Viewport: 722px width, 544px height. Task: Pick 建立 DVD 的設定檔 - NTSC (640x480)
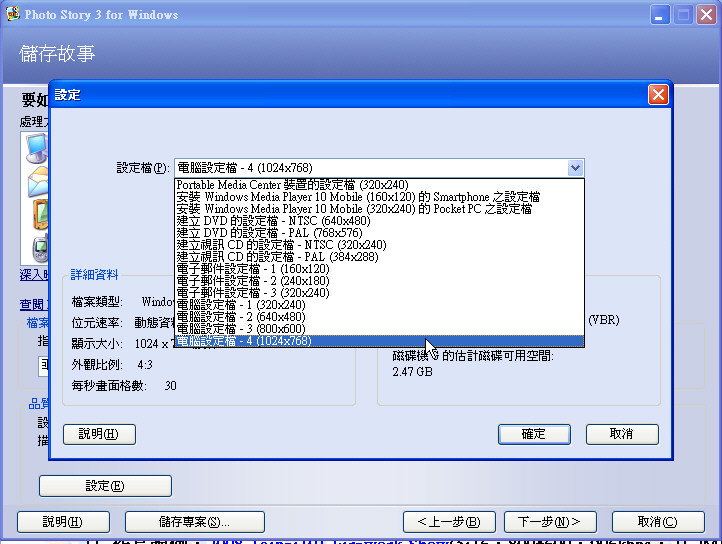click(x=273, y=221)
